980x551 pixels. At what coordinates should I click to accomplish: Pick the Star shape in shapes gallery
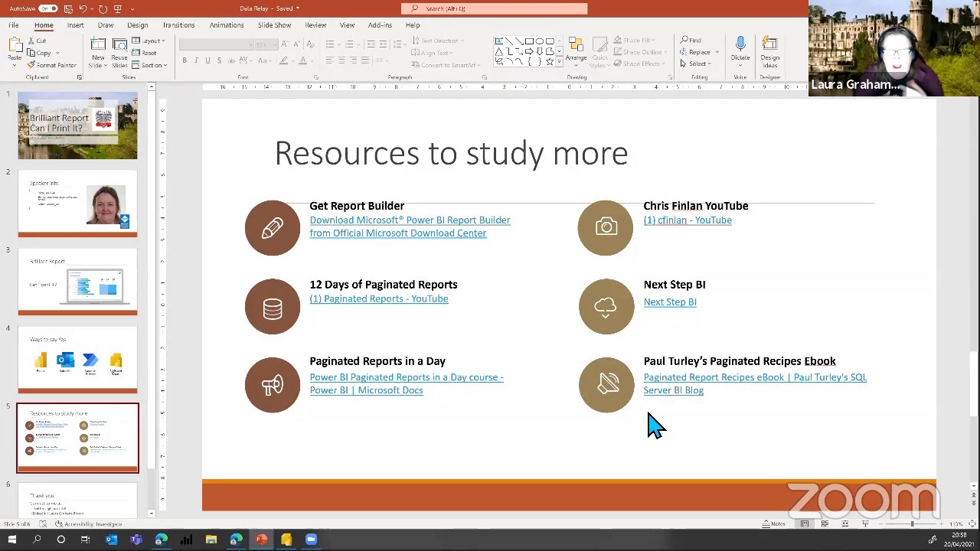click(550, 61)
